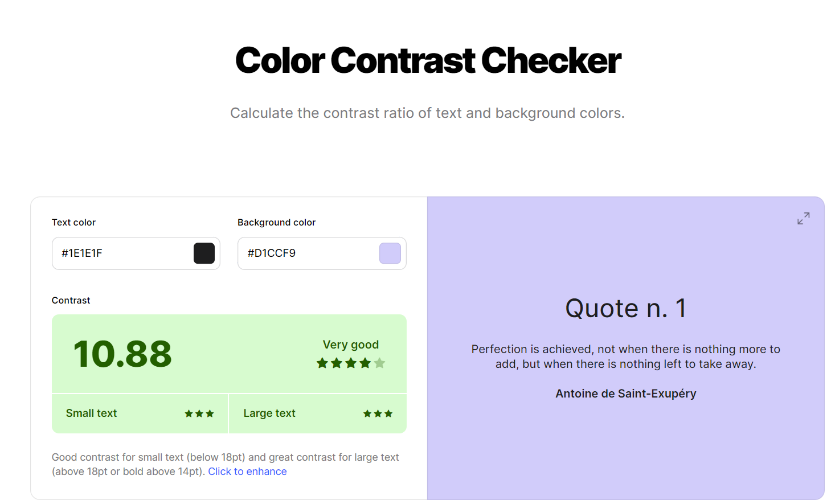Screen dimensions: 827x504
Task: Edit the background color hex field #D1CCF9
Action: tap(322, 253)
